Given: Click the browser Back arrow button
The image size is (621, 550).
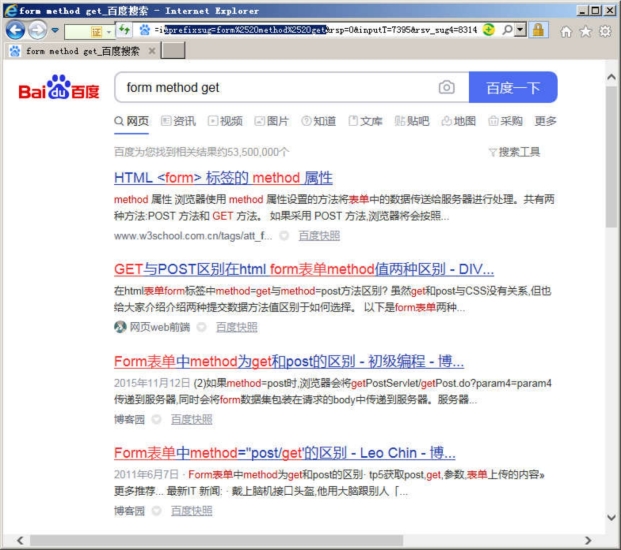Looking at the screenshot, I should [x=15, y=30].
